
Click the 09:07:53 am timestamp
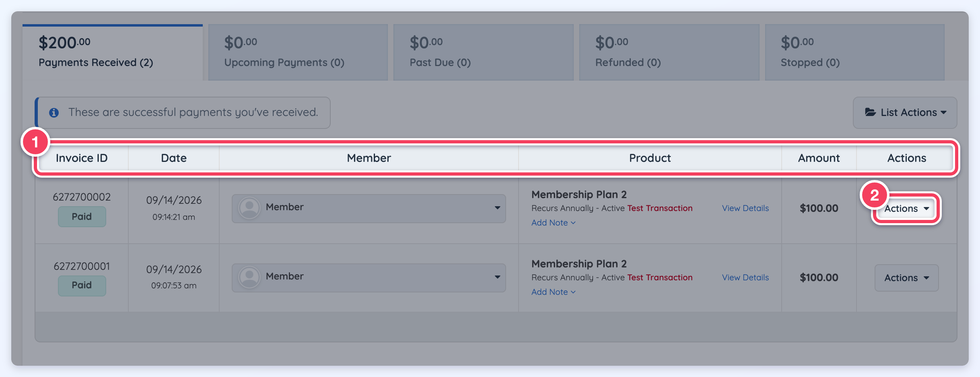174,286
